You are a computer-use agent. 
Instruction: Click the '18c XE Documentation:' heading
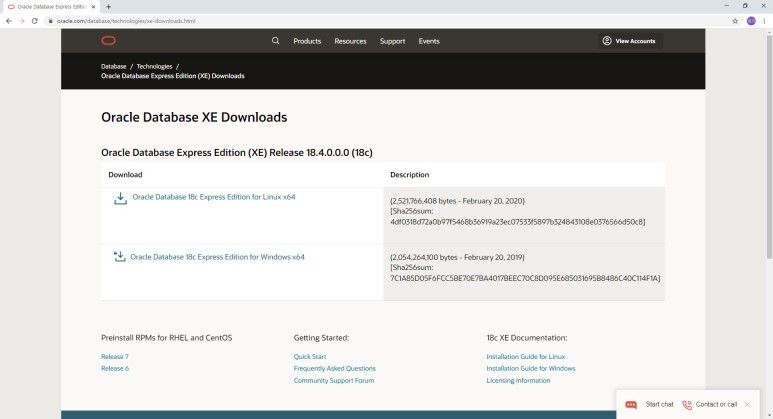527,338
